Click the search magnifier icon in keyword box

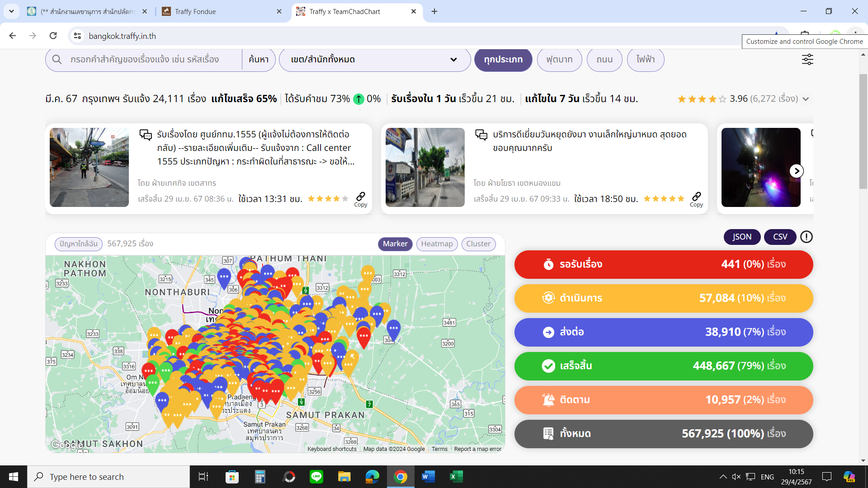pos(57,60)
